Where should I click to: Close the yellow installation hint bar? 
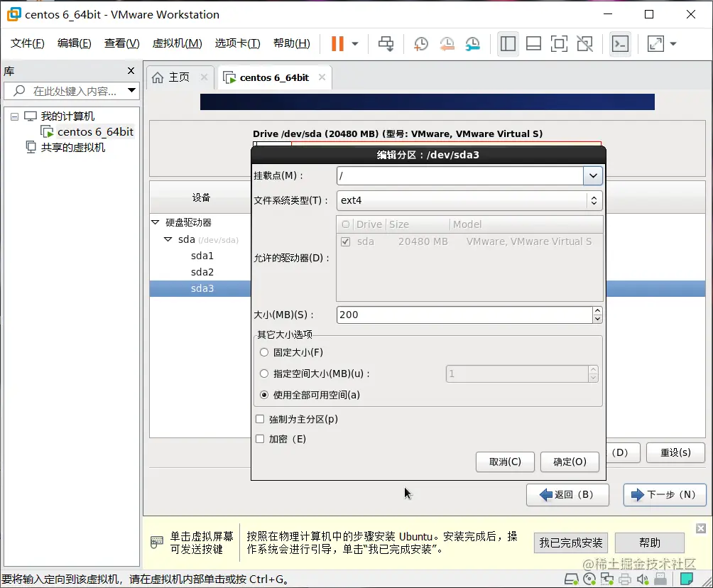[x=701, y=528]
